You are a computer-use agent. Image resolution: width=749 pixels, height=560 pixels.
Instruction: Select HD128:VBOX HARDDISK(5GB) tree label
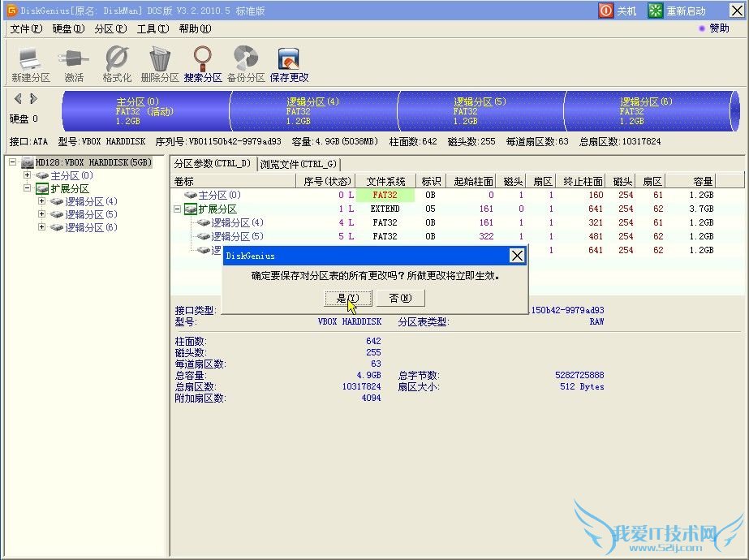coord(93,162)
